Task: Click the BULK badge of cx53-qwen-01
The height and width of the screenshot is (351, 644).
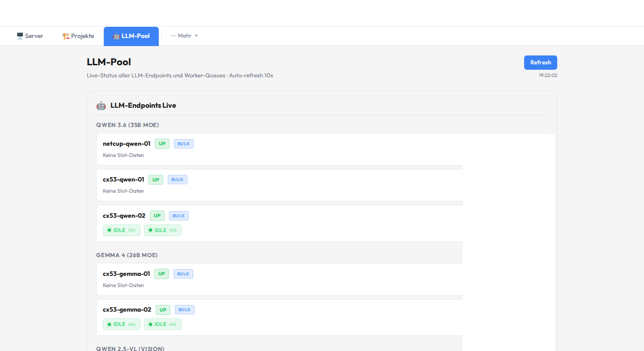Action: (x=178, y=180)
